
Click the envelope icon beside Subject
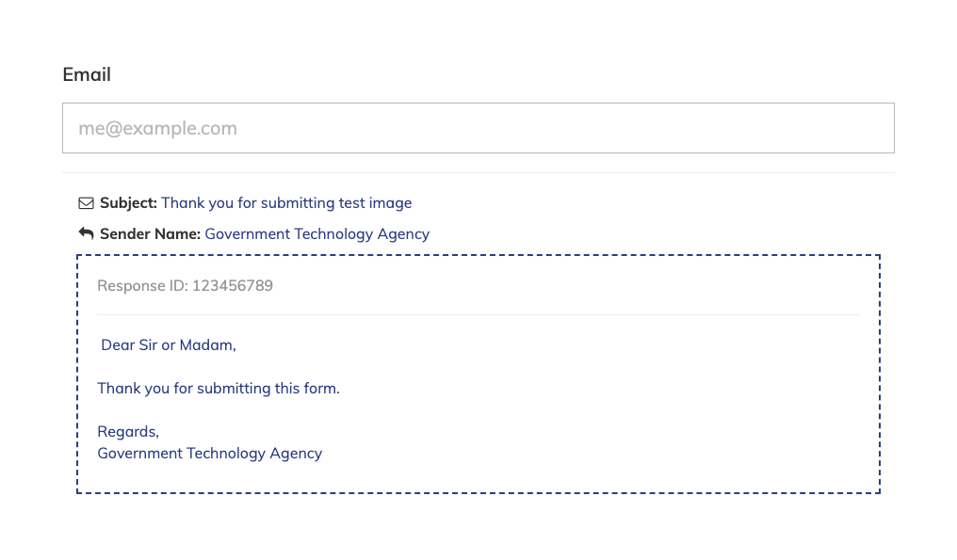[x=86, y=202]
